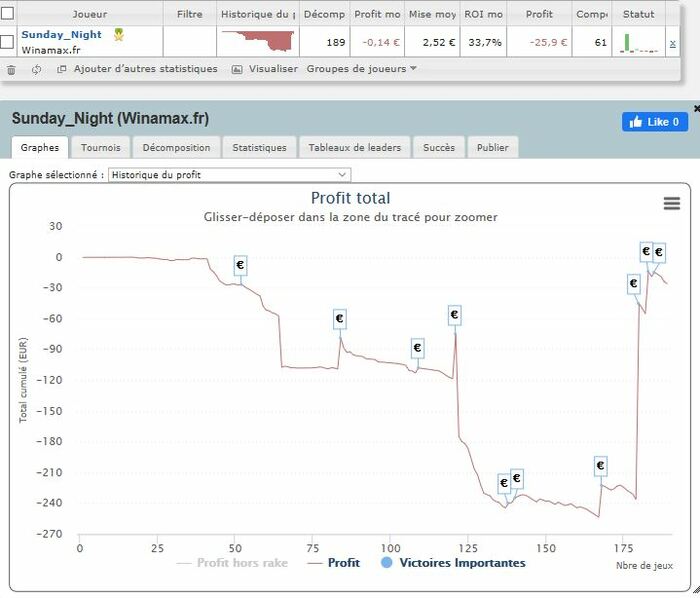Remove the Sunday_Night row with the x icon

(672, 42)
